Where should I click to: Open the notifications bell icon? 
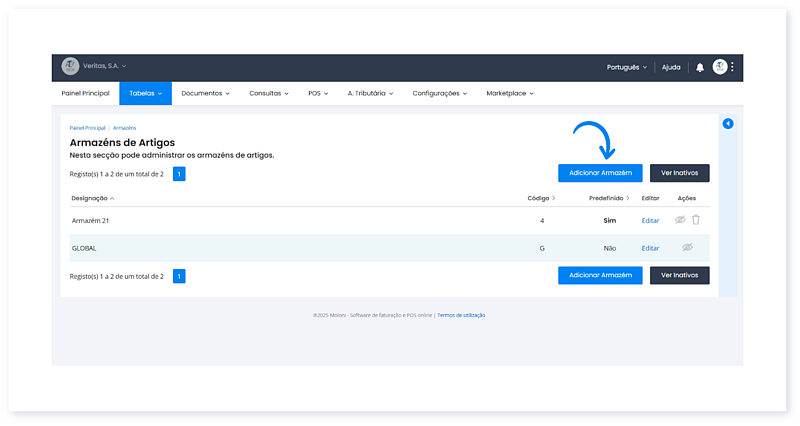point(700,67)
